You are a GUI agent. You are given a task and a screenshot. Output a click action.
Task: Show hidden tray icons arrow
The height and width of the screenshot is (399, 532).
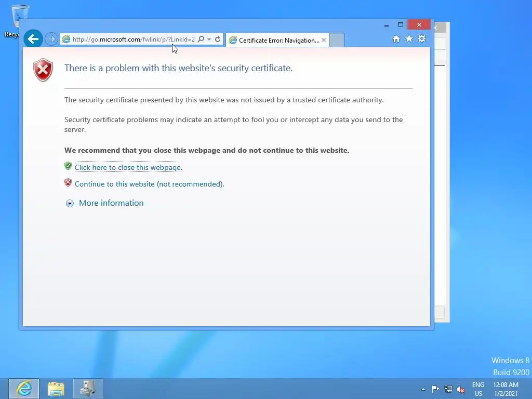pyautogui.click(x=423, y=389)
